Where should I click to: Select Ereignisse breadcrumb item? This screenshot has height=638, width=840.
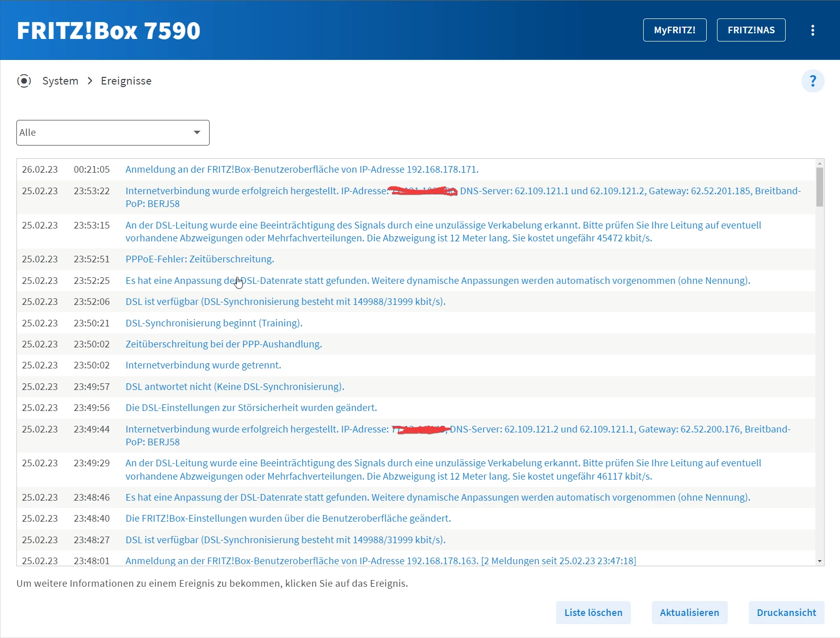(x=126, y=81)
